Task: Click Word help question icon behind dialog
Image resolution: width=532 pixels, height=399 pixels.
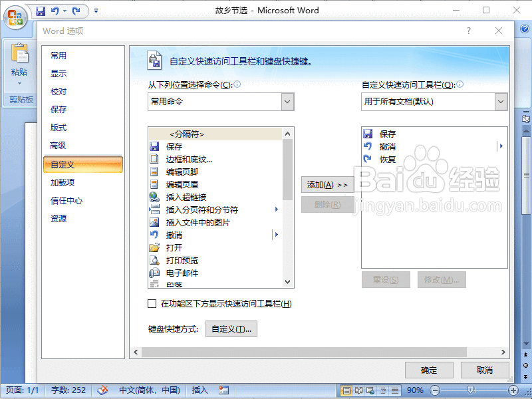Action: coord(525,29)
